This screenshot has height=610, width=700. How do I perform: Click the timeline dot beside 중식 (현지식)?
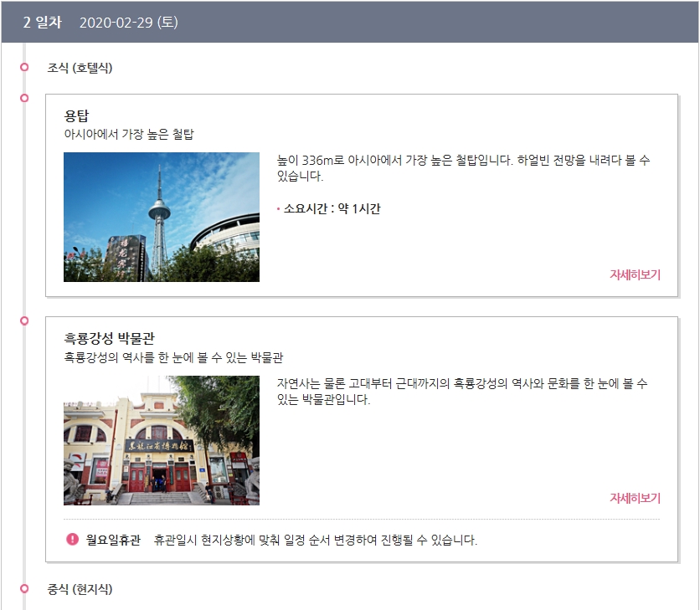coord(24,589)
